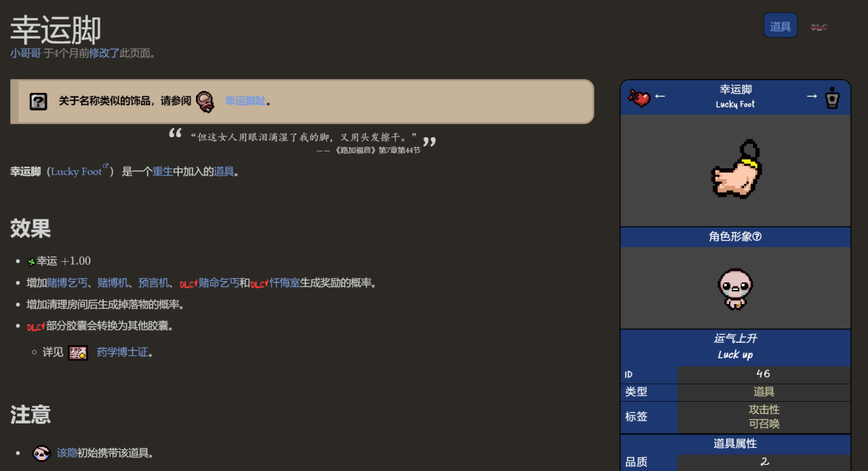Screen dimensions: 868x471
Task: Click the DLC icon before 忏悔室
Action: click(260, 284)
